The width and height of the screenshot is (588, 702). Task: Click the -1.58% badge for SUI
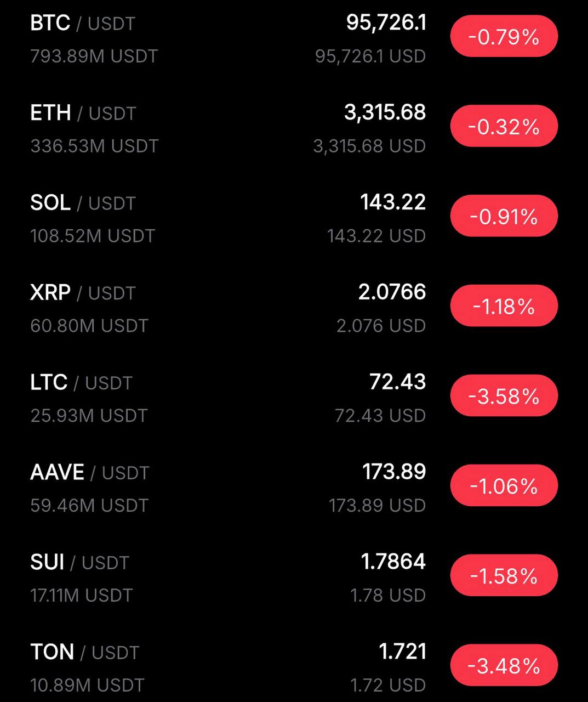tap(504, 576)
